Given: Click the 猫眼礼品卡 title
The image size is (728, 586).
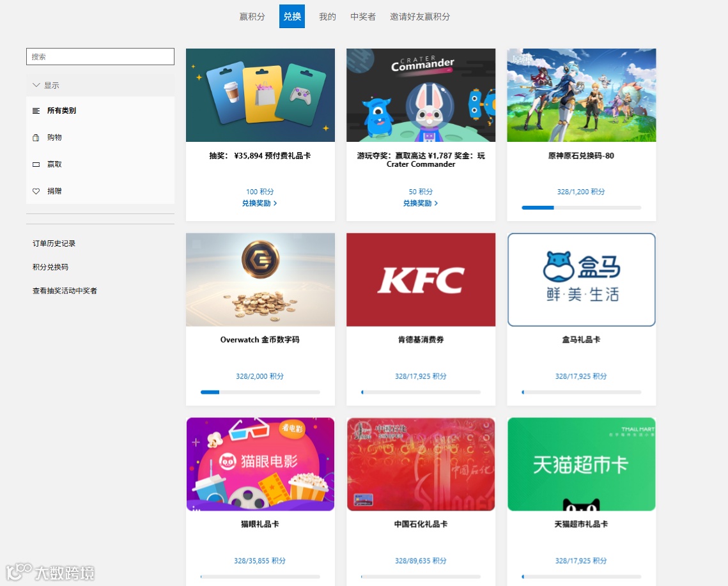Looking at the screenshot, I should 260,524.
